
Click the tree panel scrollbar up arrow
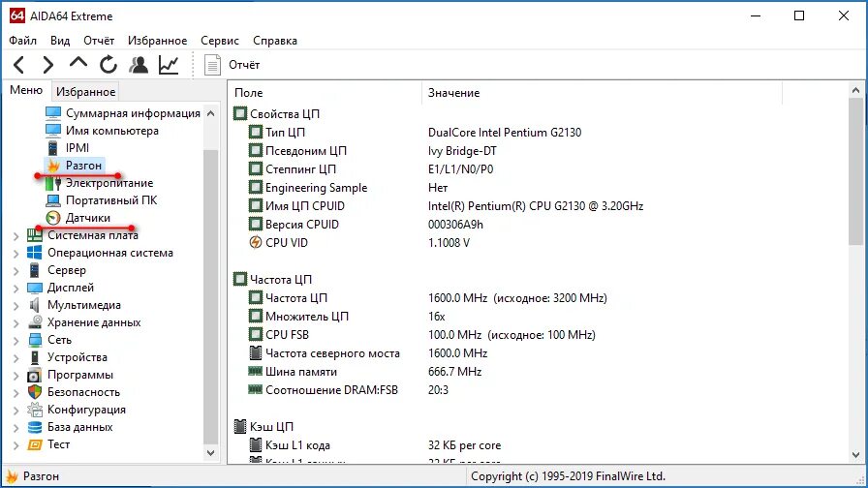pyautogui.click(x=210, y=113)
